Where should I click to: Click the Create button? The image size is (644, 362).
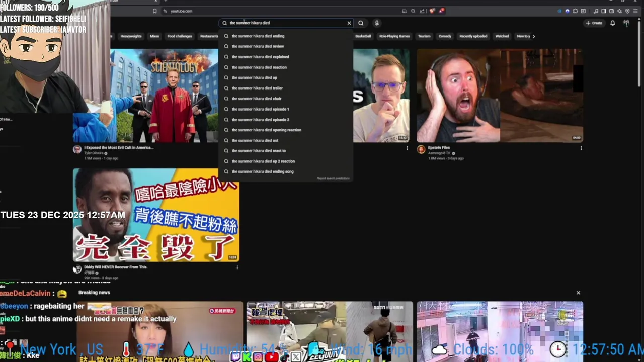click(x=594, y=23)
